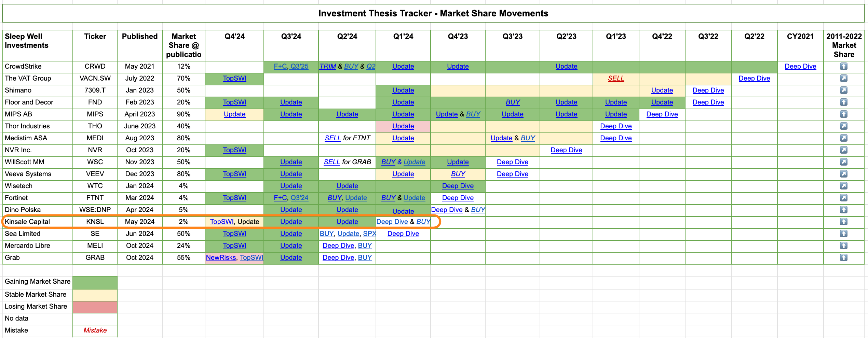Click the arrow icon in Floor and Decor row
Screen dimensions: 868x338
coord(843,102)
